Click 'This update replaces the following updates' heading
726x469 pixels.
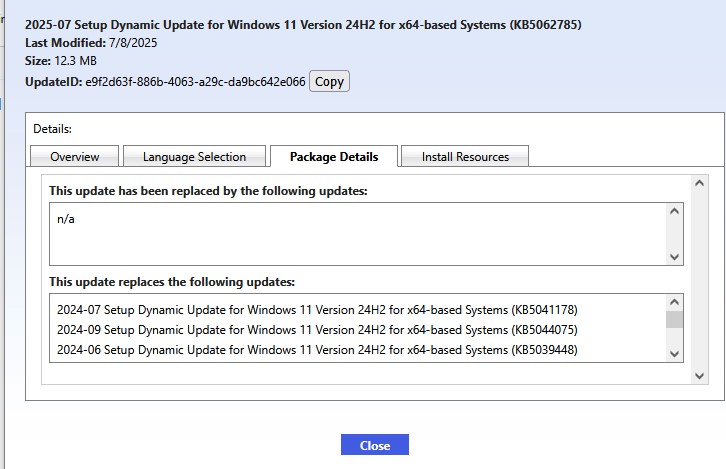tap(172, 282)
